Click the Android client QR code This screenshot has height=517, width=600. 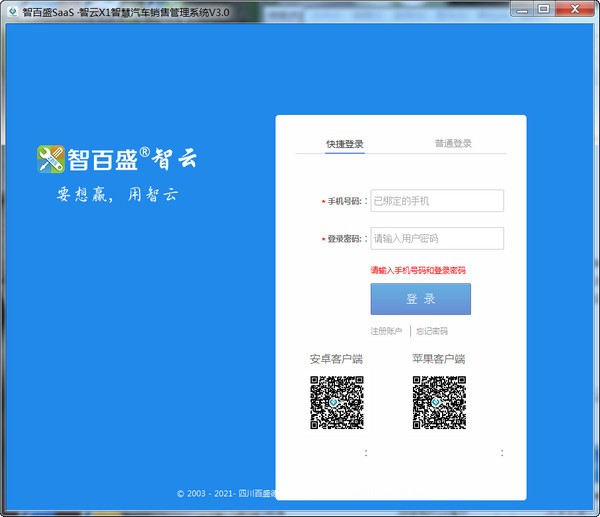coord(337,402)
